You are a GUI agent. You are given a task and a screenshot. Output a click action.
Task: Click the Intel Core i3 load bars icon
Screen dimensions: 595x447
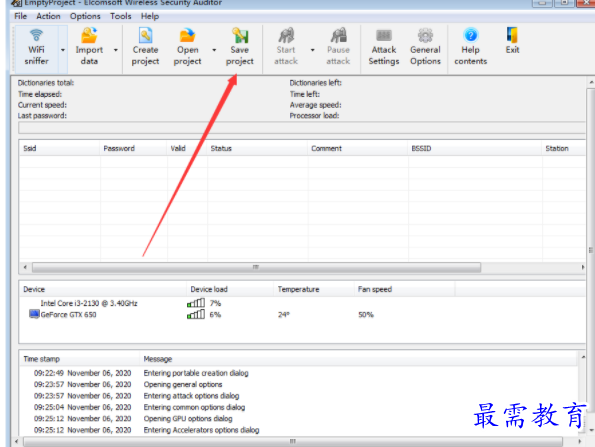[196, 303]
